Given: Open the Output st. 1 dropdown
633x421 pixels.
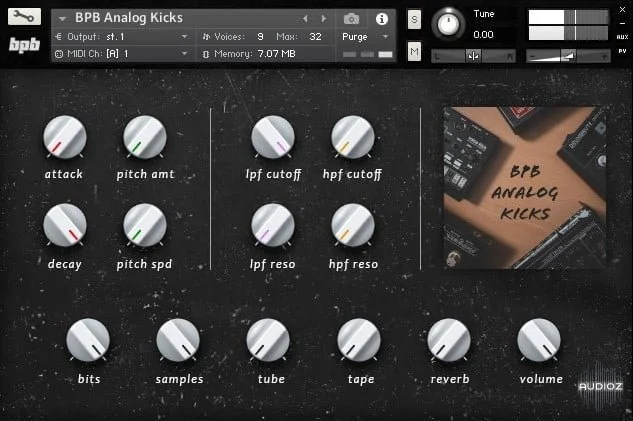Looking at the screenshot, I should click(x=122, y=37).
